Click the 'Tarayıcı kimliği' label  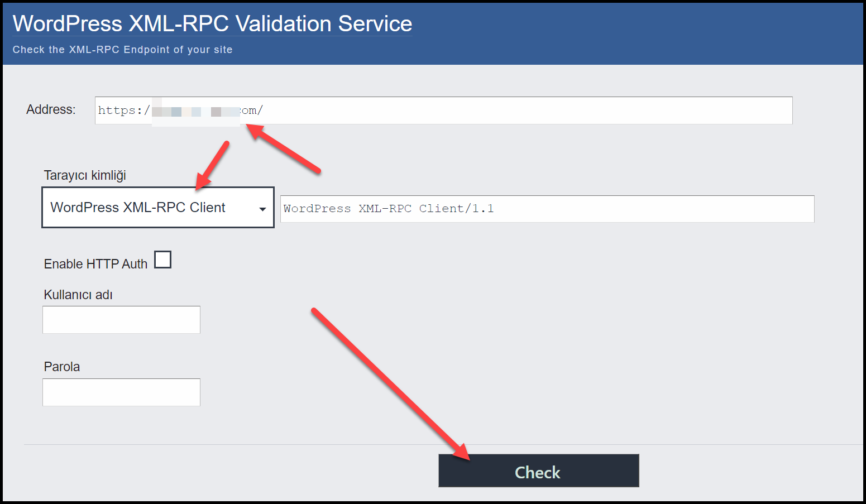85,175
